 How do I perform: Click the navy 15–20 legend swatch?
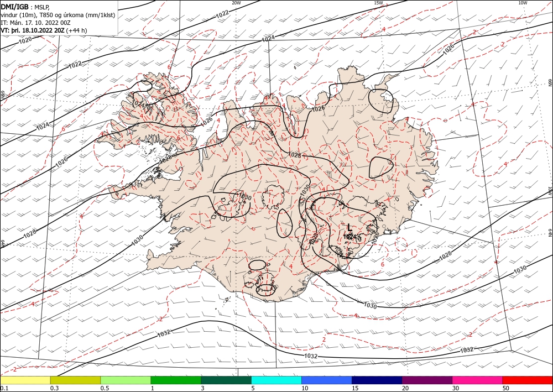click(x=377, y=380)
